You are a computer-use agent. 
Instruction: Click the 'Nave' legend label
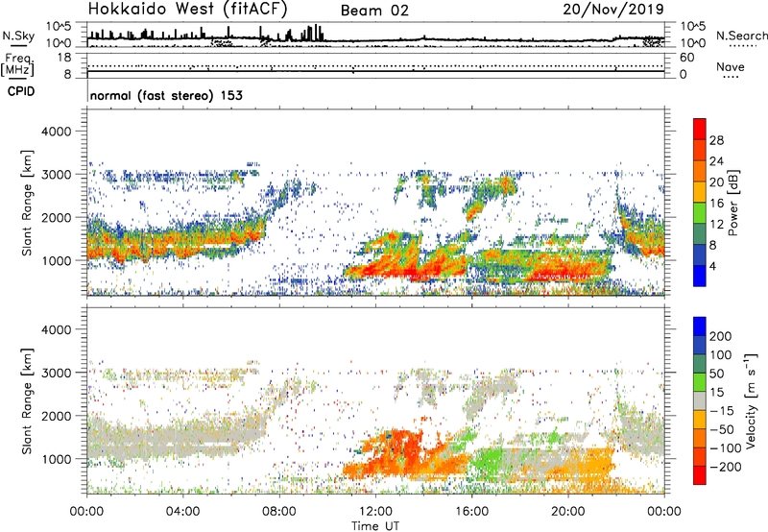click(731, 66)
